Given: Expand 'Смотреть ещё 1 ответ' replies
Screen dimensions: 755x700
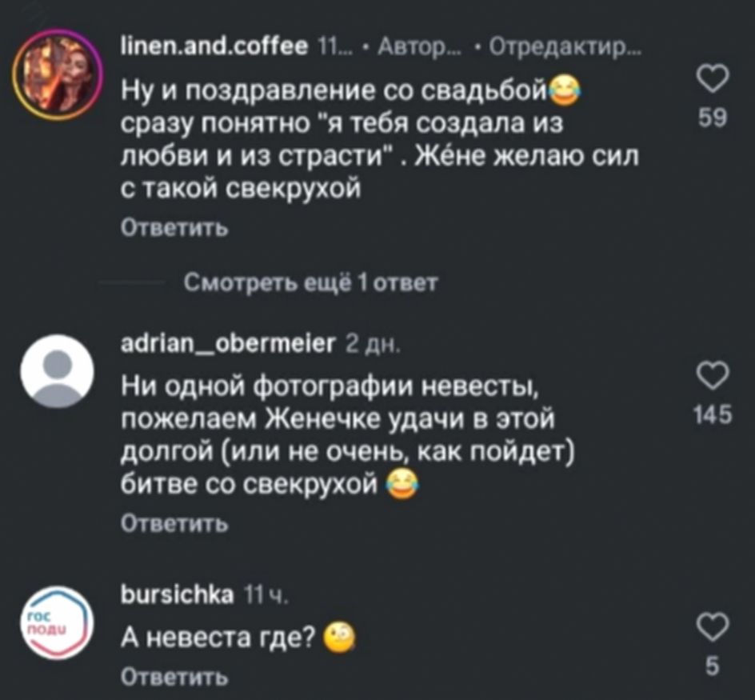Looking at the screenshot, I should (311, 282).
